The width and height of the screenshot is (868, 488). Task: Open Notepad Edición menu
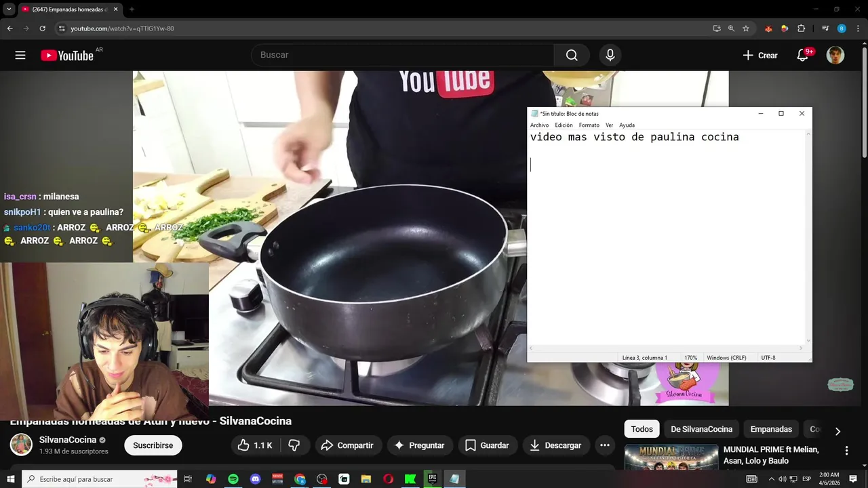click(564, 125)
